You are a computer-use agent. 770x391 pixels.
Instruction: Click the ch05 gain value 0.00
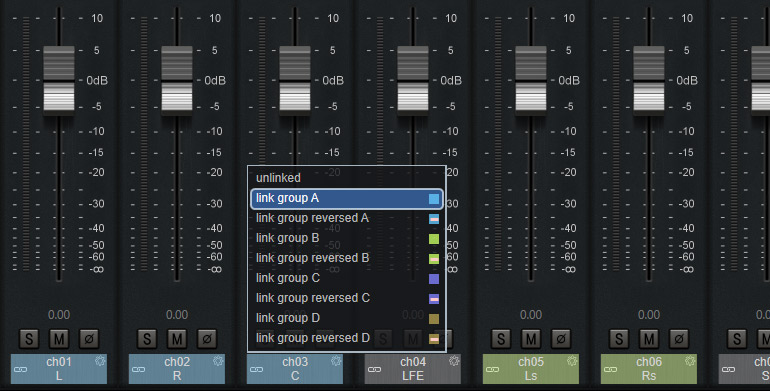click(531, 315)
